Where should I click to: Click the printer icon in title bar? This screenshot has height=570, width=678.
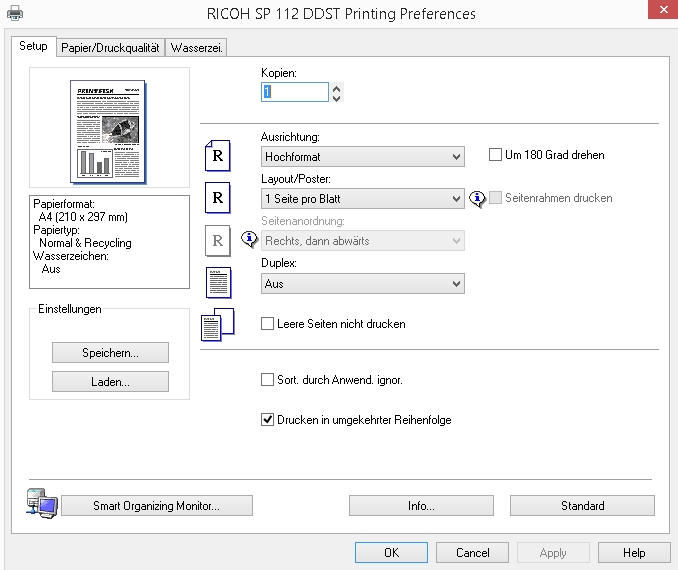tap(15, 13)
